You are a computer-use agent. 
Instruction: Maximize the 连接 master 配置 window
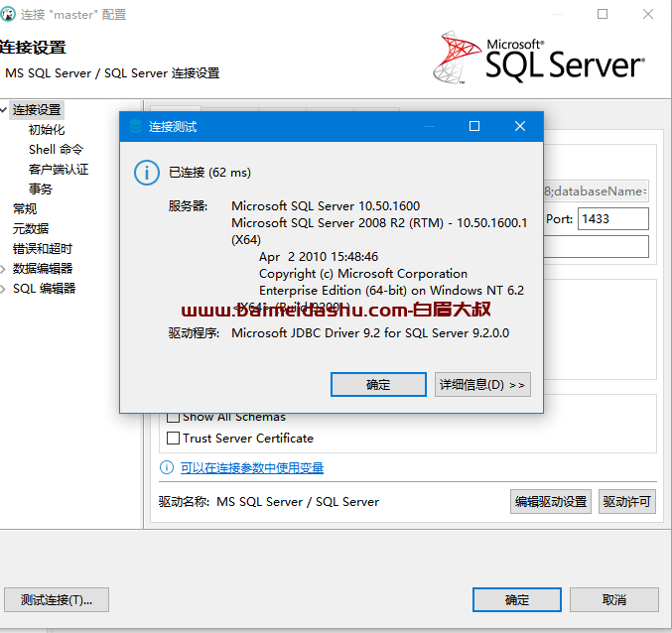pos(603,15)
